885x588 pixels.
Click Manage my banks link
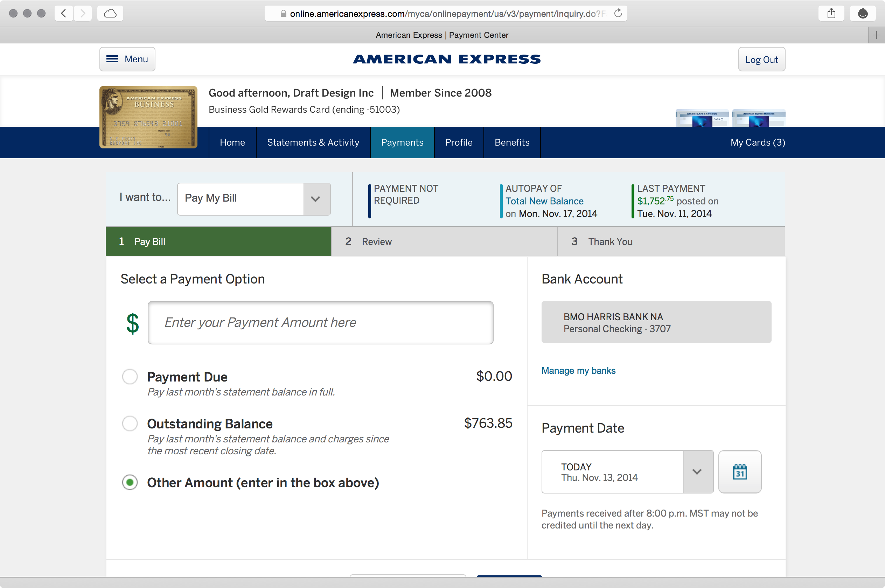click(x=578, y=371)
